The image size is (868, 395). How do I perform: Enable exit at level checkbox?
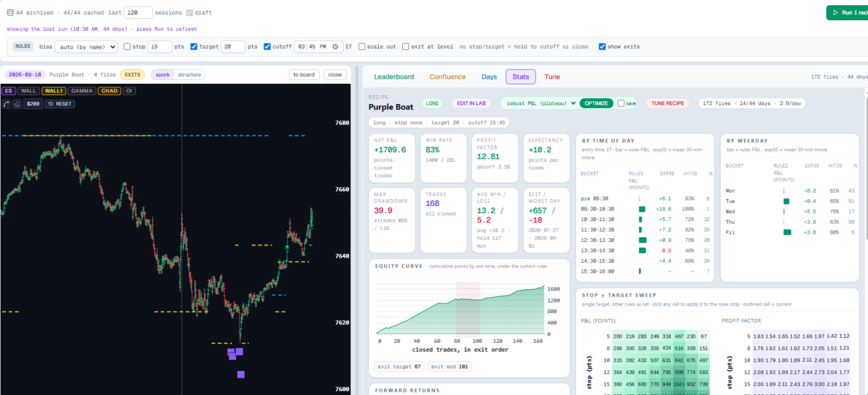tap(405, 47)
